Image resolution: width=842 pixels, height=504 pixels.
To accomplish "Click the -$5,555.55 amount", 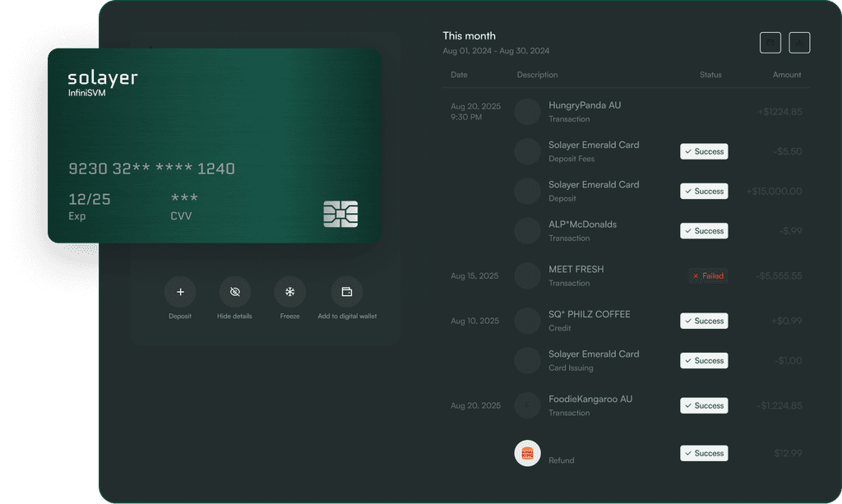I will pos(779,276).
